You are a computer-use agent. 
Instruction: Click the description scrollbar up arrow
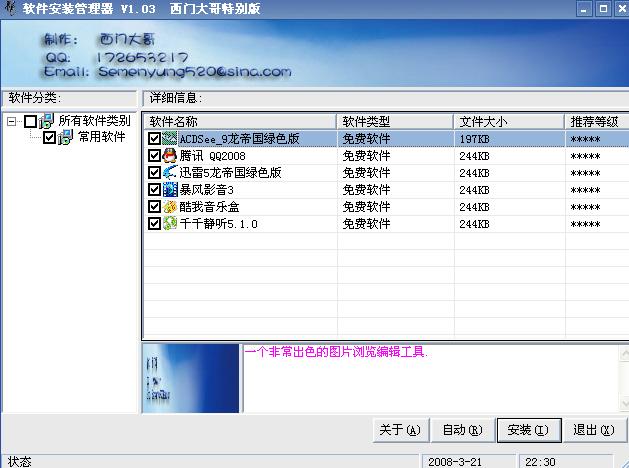[x=624, y=354]
